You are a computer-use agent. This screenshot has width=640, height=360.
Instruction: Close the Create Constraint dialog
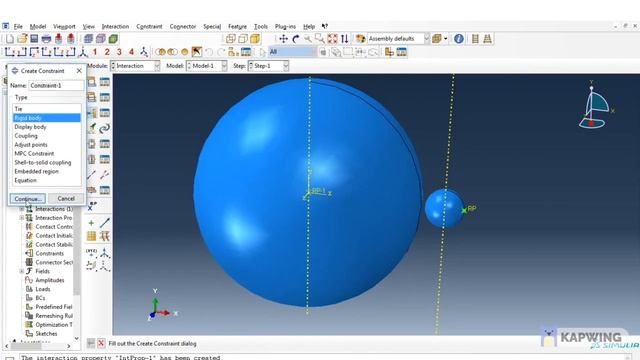(79, 71)
